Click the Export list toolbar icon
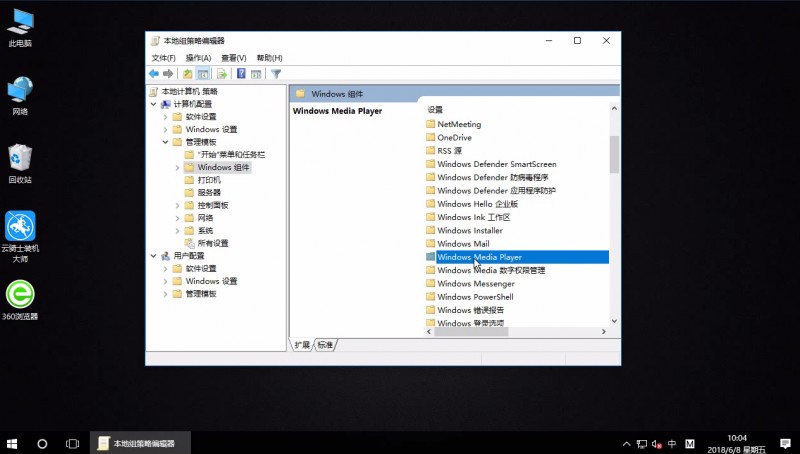The width and height of the screenshot is (800, 454). coord(221,74)
